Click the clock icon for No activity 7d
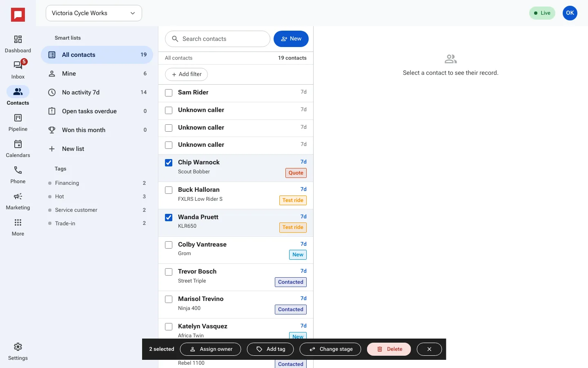 click(52, 92)
